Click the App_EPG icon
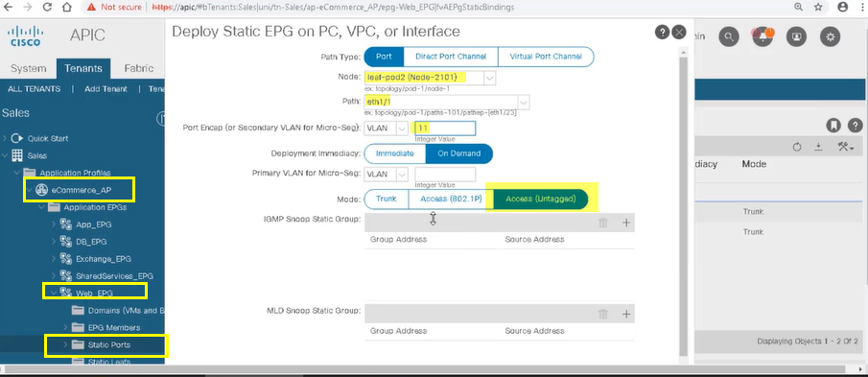Screen dimensions: 868x377 pos(66,224)
